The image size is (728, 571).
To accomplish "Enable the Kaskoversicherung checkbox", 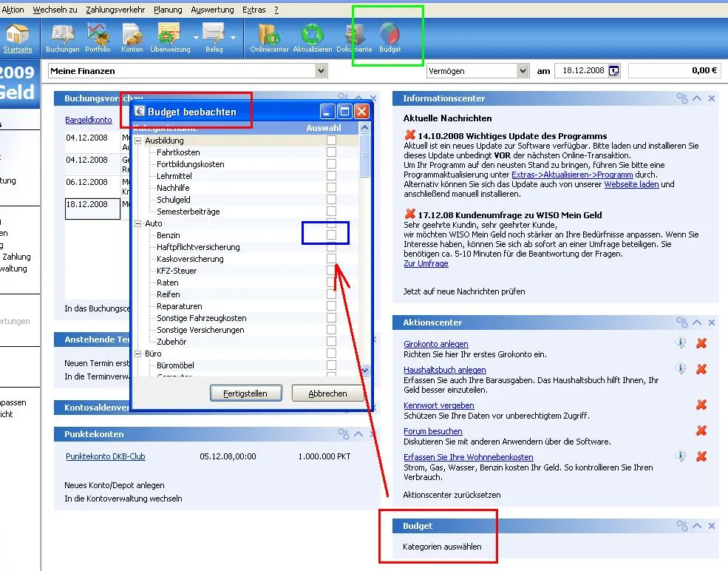I will point(331,259).
